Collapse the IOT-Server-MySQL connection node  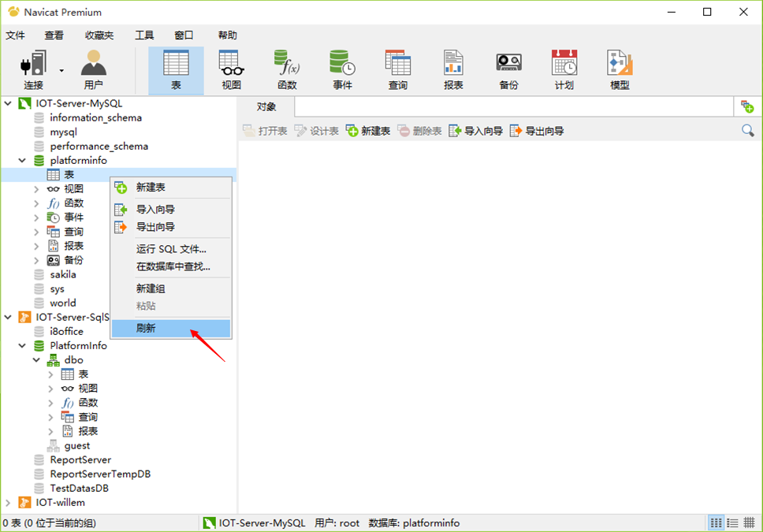[x=8, y=104]
